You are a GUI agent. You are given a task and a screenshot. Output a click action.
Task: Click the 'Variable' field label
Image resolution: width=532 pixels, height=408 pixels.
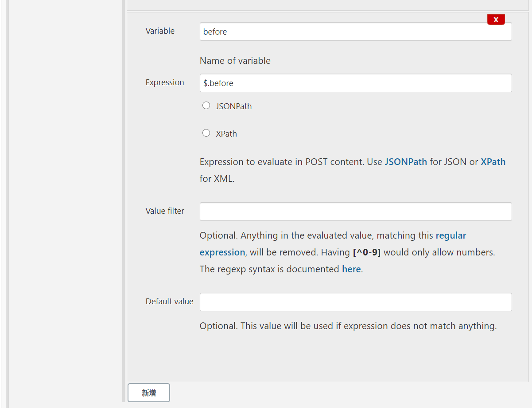click(x=160, y=31)
